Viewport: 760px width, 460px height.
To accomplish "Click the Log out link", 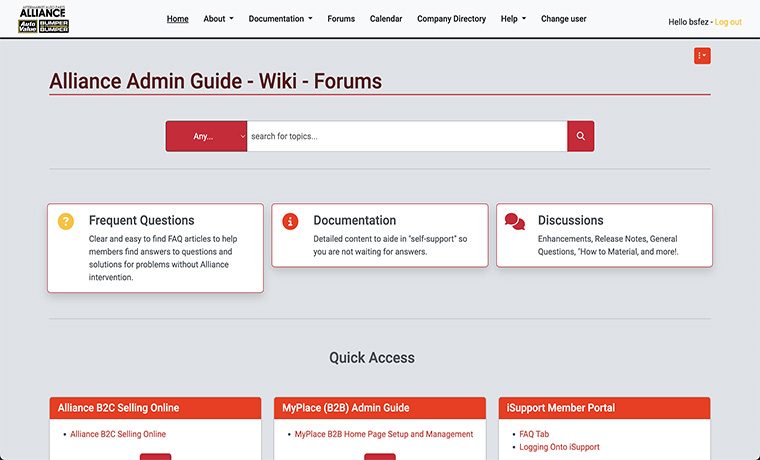I will click(x=728, y=22).
